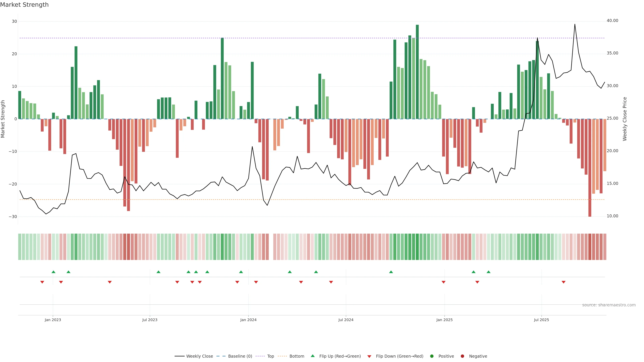Click the Market Strength chart title

[x=24, y=5]
